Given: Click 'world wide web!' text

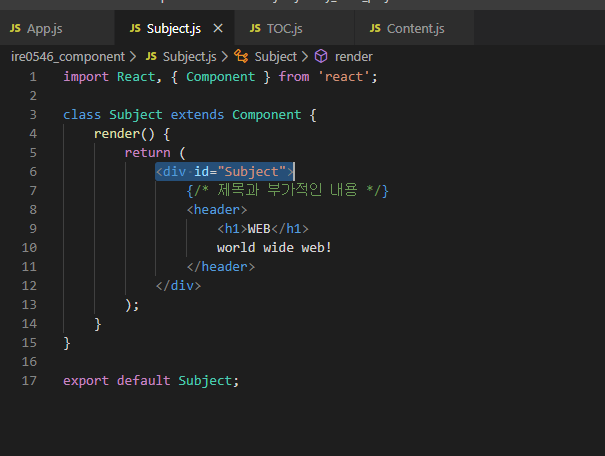Looking at the screenshot, I should coord(274,248).
